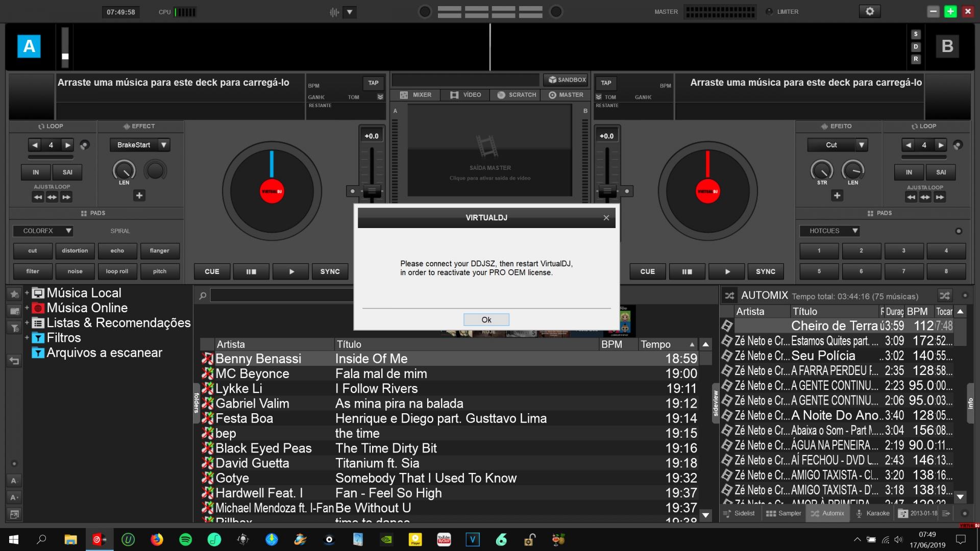Open the Sampler tab
Image resolution: width=980 pixels, height=551 pixels.
(x=784, y=513)
